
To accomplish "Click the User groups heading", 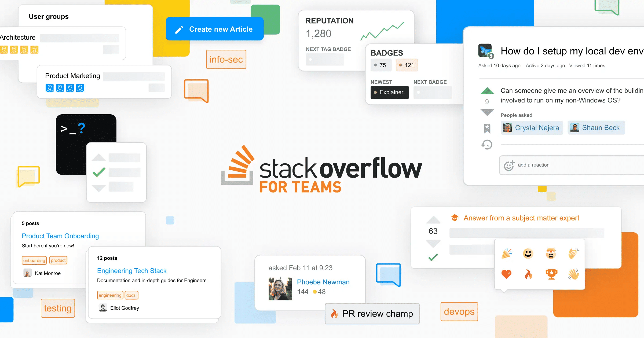I will pyautogui.click(x=49, y=17).
